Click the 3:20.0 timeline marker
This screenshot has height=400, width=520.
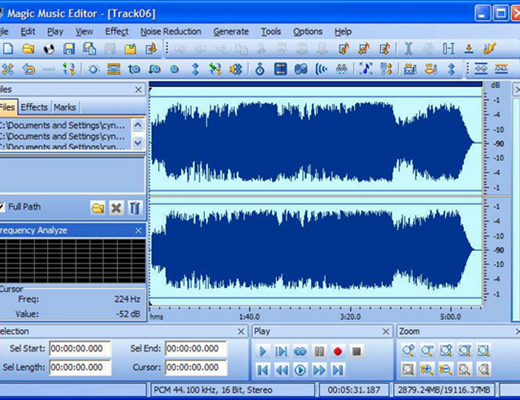(x=350, y=317)
